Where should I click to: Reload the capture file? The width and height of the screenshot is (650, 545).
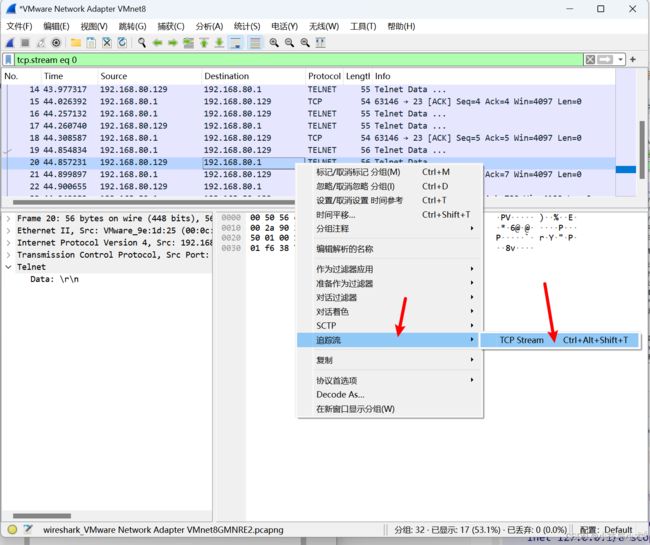(x=122, y=42)
